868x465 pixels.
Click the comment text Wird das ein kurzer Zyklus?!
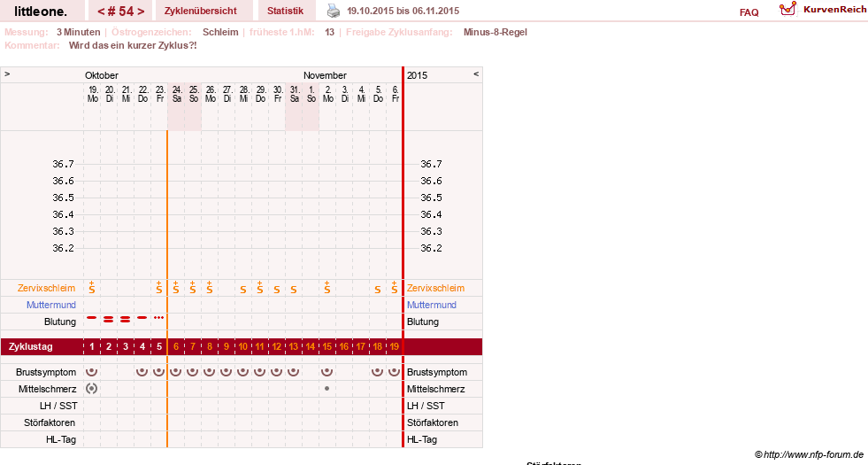pos(133,45)
